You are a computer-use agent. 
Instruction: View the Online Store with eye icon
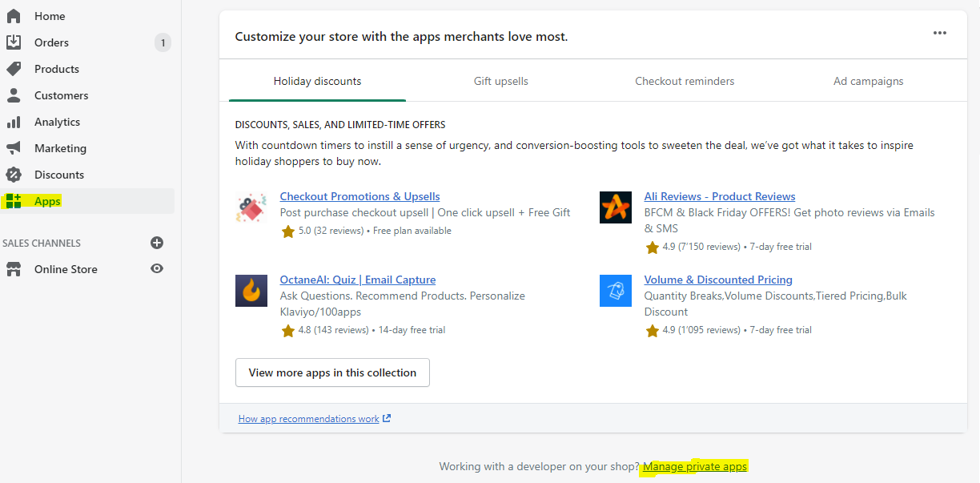coord(157,269)
